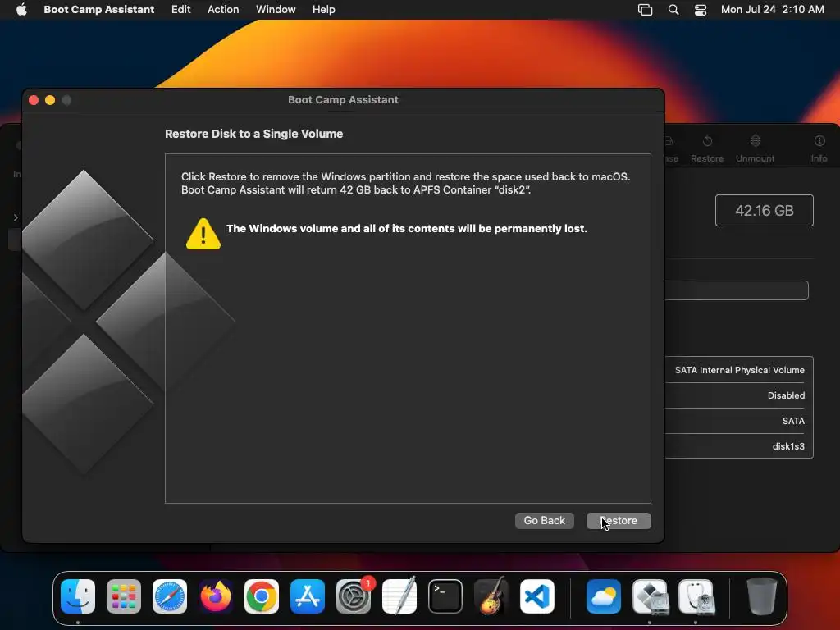Open Safari from the Dock
This screenshot has width=840, height=630.
170,596
